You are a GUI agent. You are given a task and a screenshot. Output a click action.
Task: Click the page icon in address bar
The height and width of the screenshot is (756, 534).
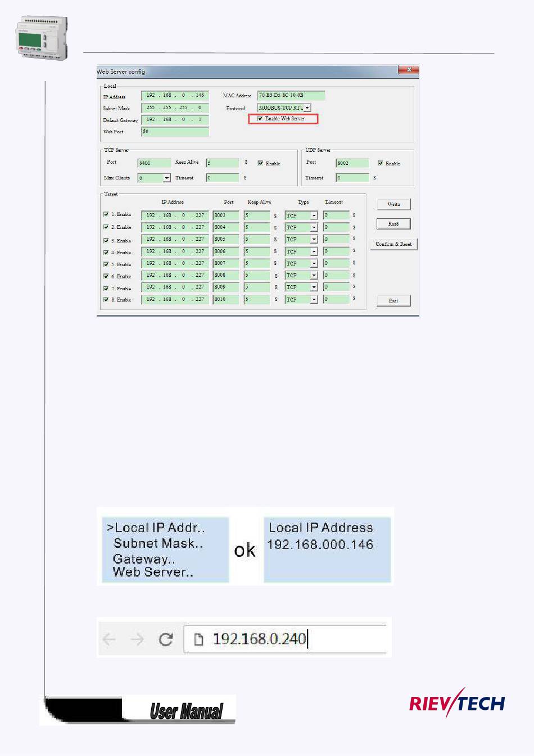[198, 640]
